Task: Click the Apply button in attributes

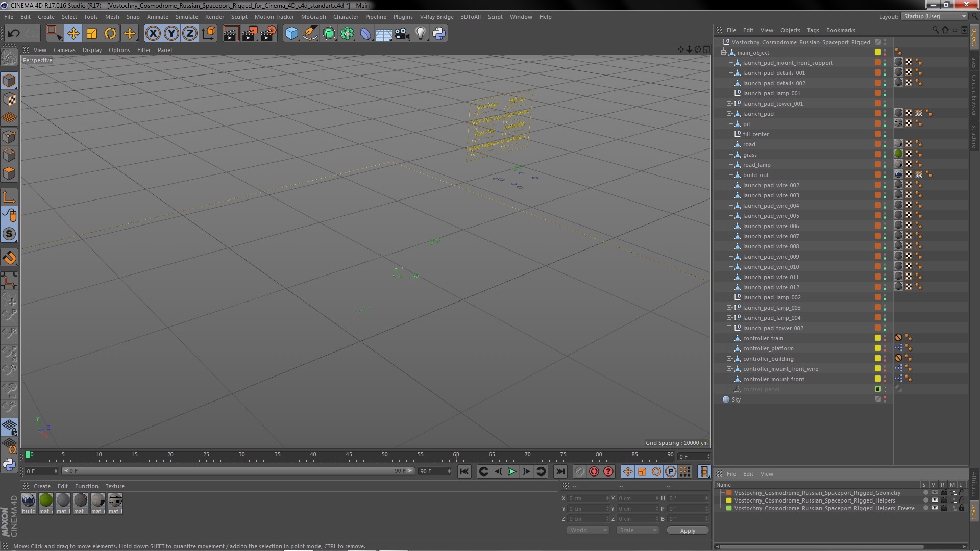Action: (x=688, y=530)
